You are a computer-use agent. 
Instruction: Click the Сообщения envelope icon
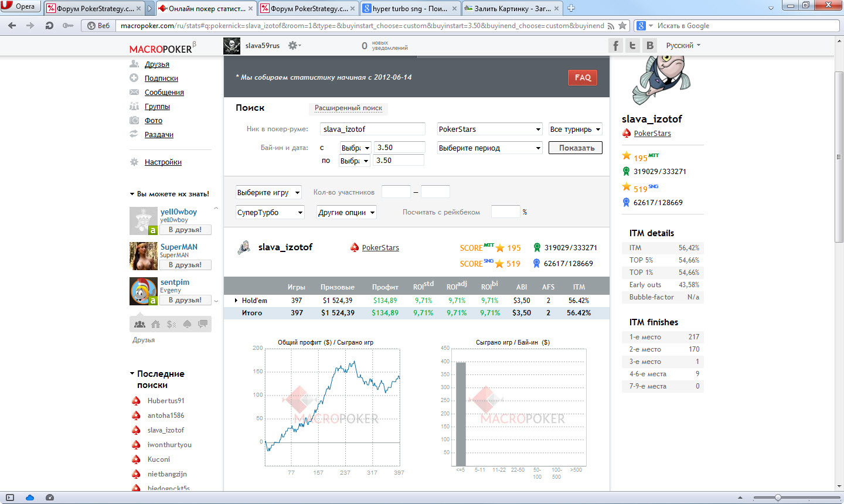[x=134, y=92]
